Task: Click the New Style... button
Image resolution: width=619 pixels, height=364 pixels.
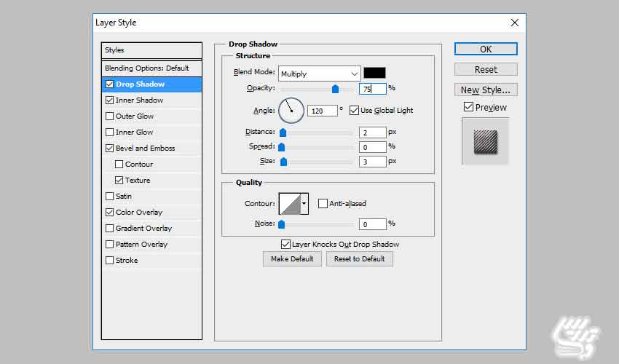Action: pos(486,90)
